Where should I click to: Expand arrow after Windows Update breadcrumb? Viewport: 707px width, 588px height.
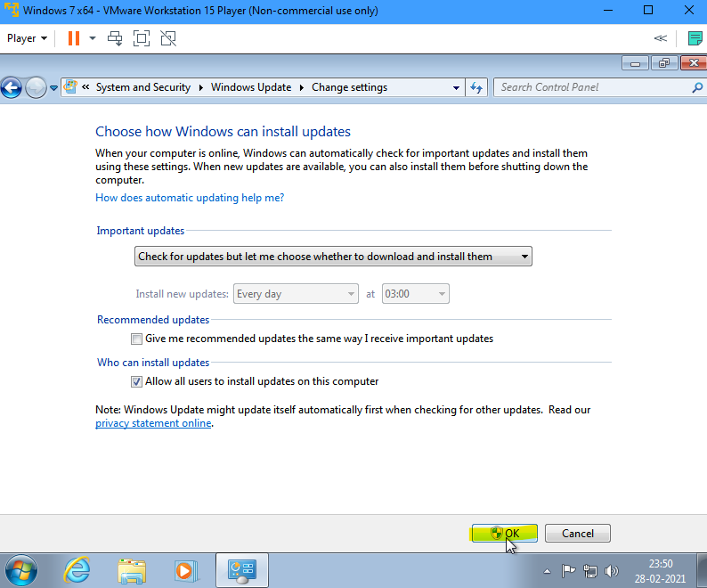click(301, 87)
